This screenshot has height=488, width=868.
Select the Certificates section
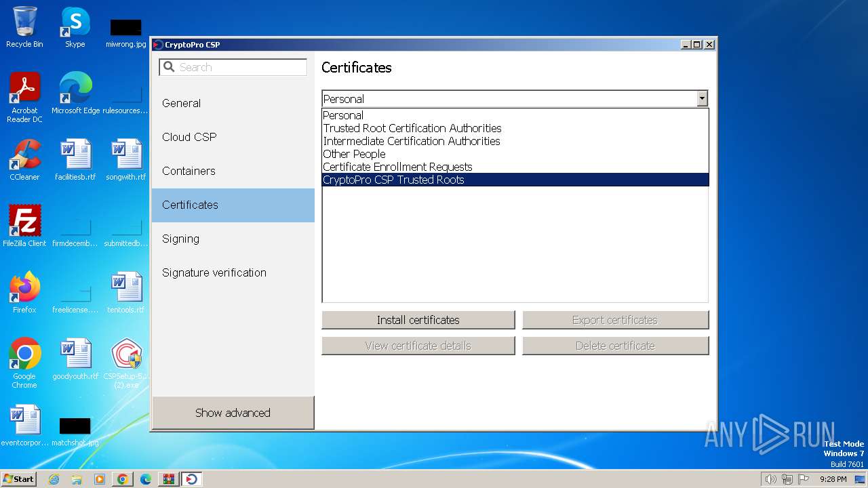(x=233, y=205)
